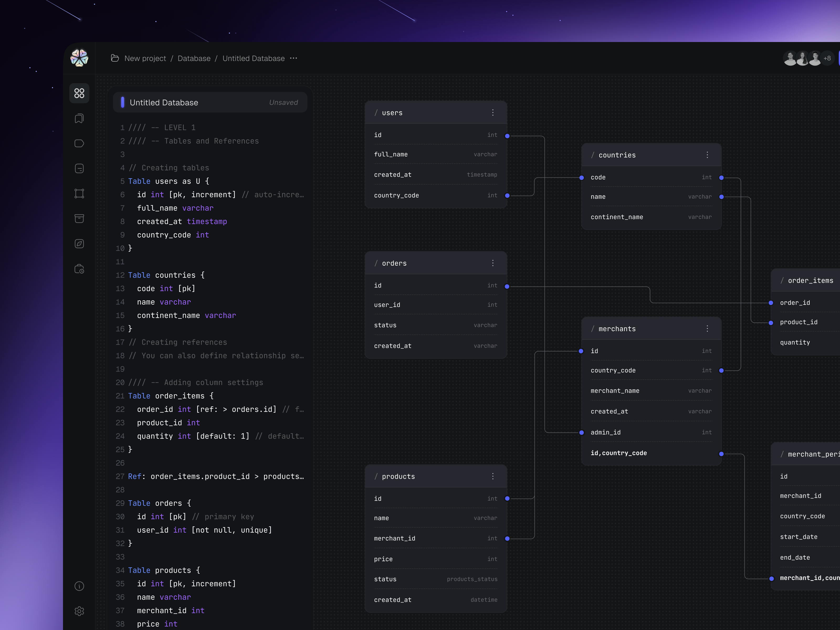This screenshot has height=630, width=840.
Task: Open version history icon in sidebar
Action: (x=79, y=269)
